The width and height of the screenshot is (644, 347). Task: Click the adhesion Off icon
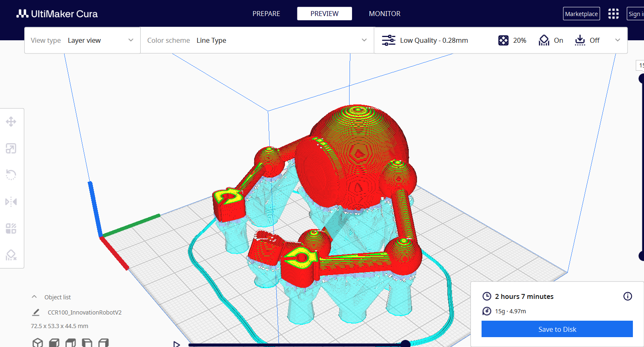pyautogui.click(x=580, y=40)
